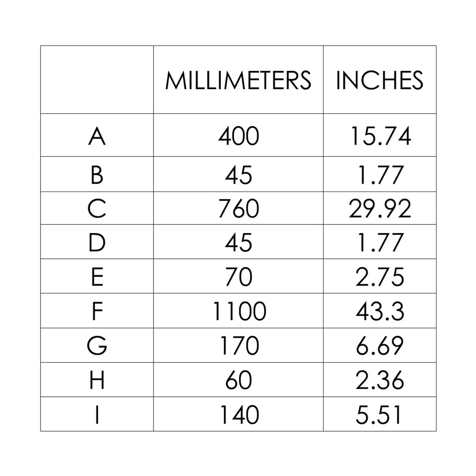Viewport: 476px width, 476px height.
Task: Click the 5.51 inches value
Action: (379, 414)
